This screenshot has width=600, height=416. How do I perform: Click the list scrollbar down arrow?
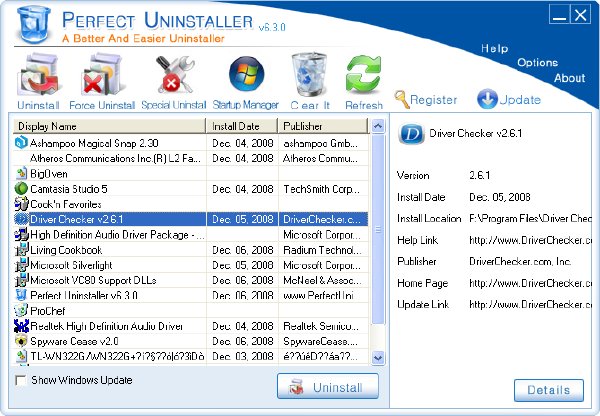point(378,357)
